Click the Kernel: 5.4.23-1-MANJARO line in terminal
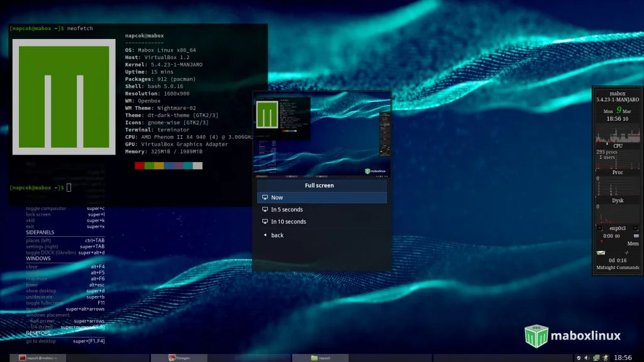 (164, 65)
